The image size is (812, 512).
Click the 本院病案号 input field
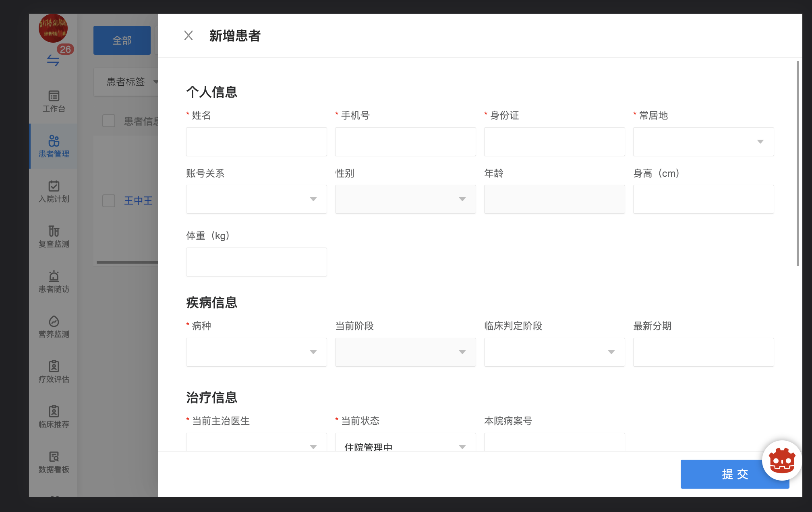tap(555, 442)
